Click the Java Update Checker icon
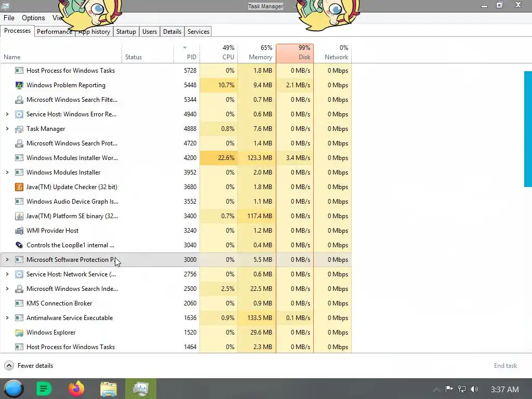The width and height of the screenshot is (532, 399). pyautogui.click(x=19, y=187)
